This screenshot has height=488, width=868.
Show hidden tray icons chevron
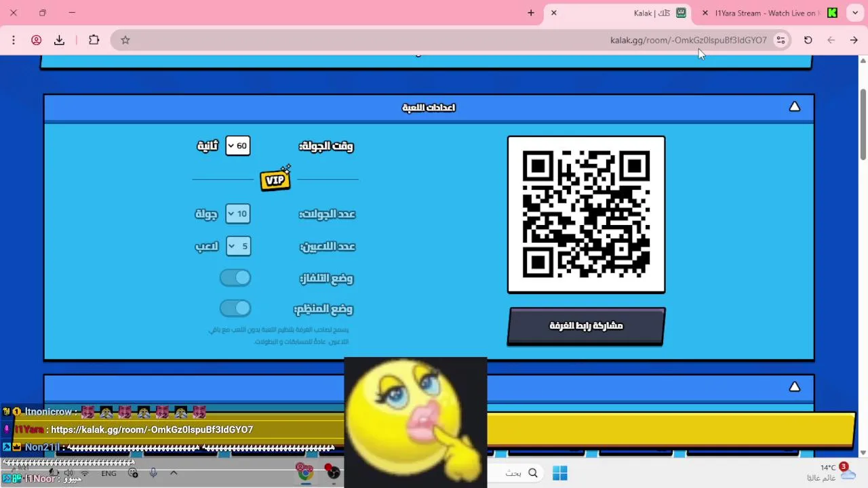click(174, 473)
